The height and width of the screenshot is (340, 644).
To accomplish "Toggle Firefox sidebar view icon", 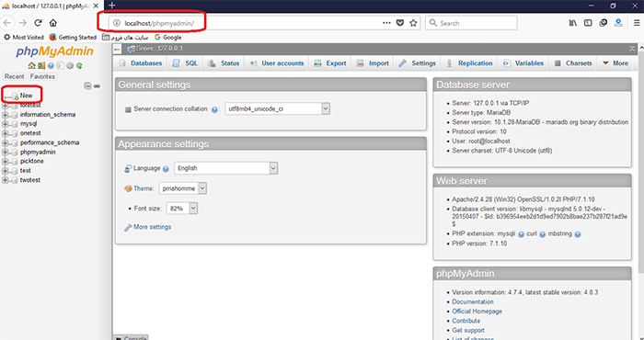I will (588, 23).
